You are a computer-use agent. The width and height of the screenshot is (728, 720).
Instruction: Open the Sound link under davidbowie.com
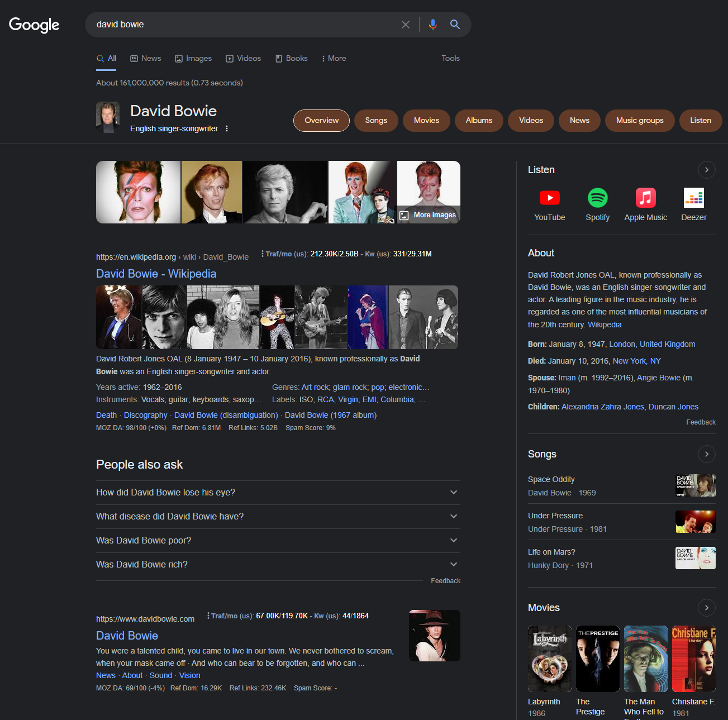161,675
